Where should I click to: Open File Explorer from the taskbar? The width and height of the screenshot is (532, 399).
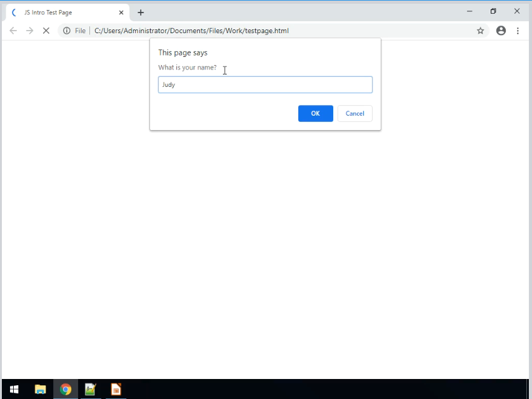(41, 389)
